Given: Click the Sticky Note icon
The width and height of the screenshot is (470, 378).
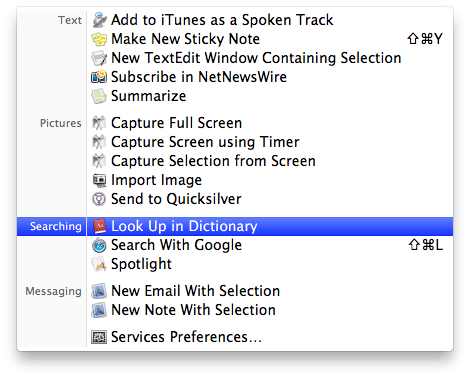Looking at the screenshot, I should click(x=99, y=39).
